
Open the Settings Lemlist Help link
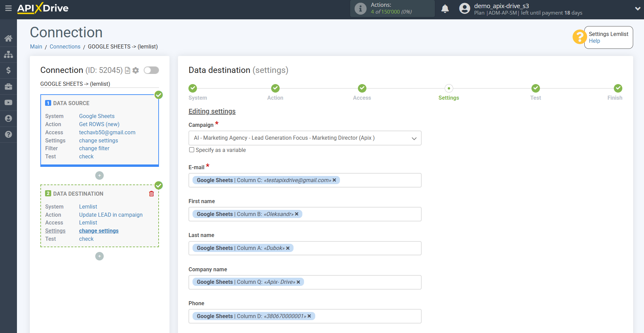pyautogui.click(x=595, y=41)
